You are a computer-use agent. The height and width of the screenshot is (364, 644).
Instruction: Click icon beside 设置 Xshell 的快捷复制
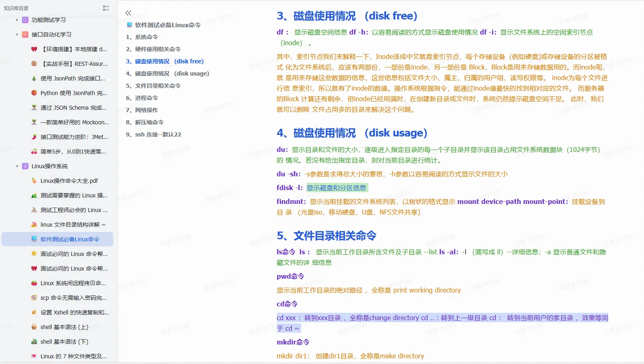34,312
